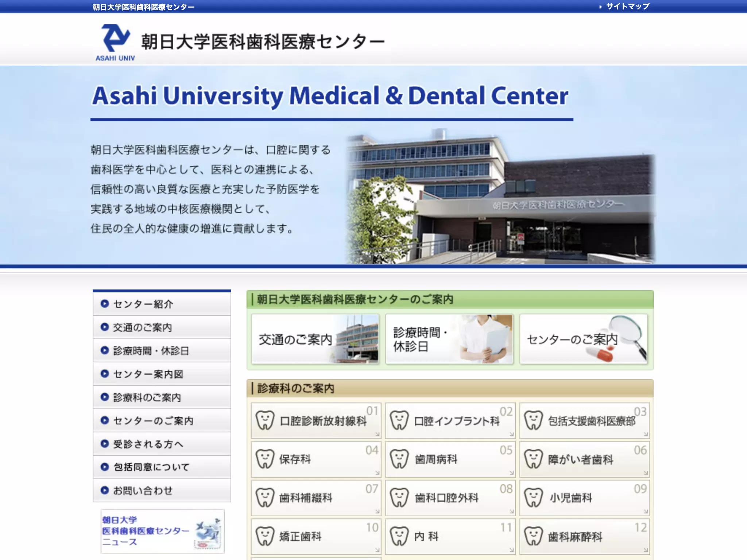Click the tooth icon beside 内科
This screenshot has width=747, height=560.
point(399,536)
